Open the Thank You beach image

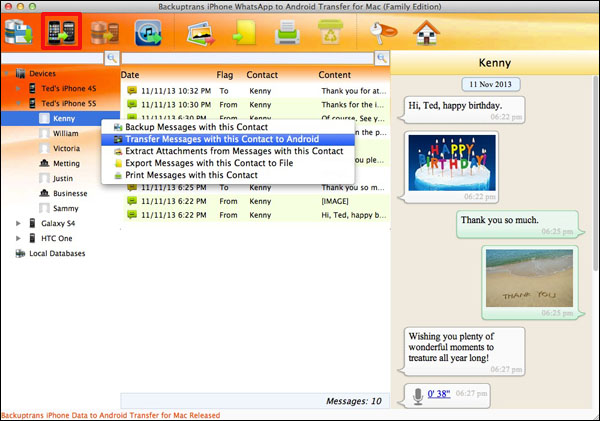[529, 278]
